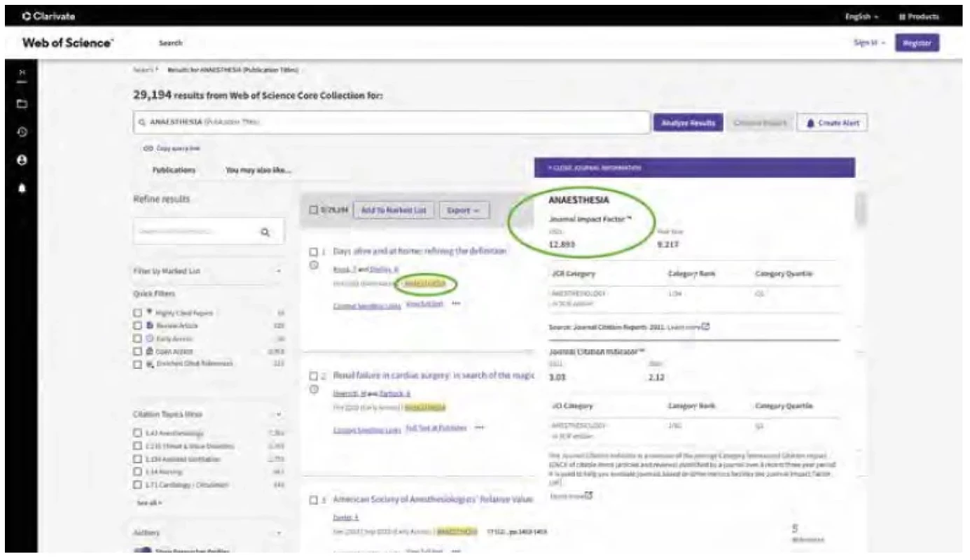Collapse panel via Close Journal Information bar
Screen dimensions: 970x560
point(694,168)
